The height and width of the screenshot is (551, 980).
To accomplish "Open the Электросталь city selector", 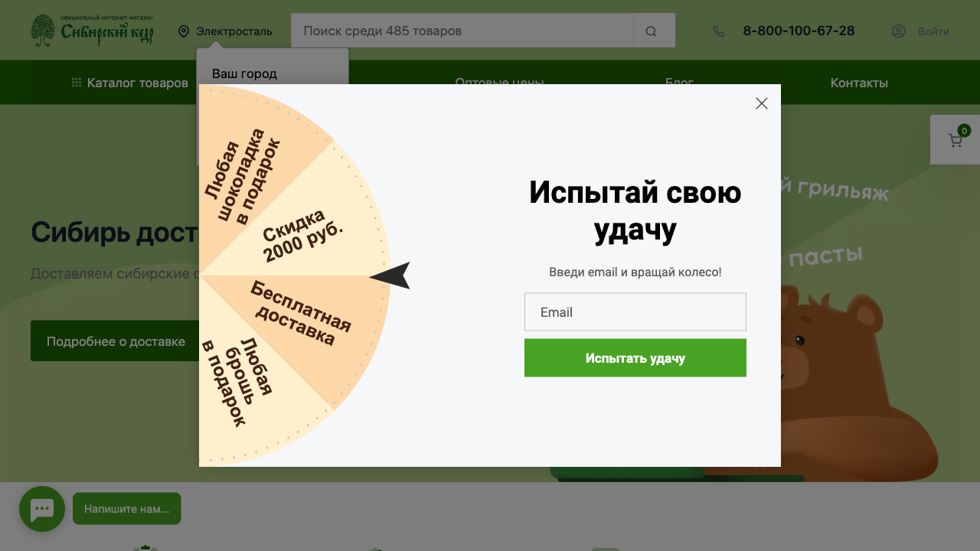I will coord(234,31).
